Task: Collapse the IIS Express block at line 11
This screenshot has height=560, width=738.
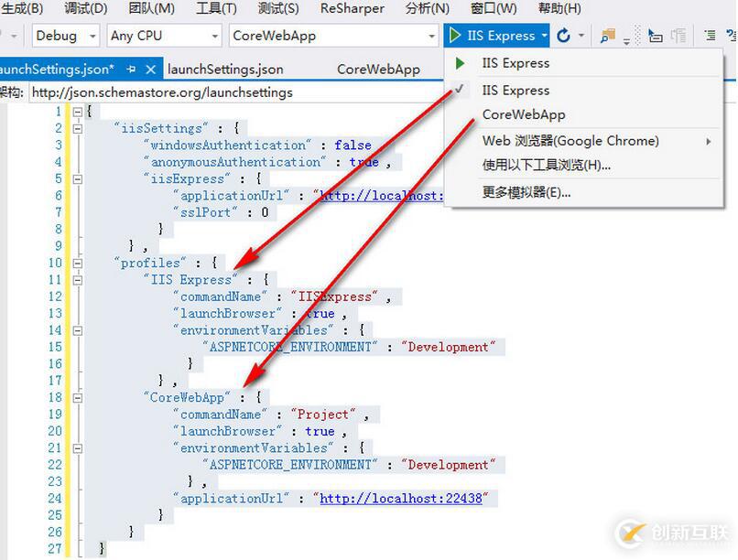Action: (x=78, y=279)
